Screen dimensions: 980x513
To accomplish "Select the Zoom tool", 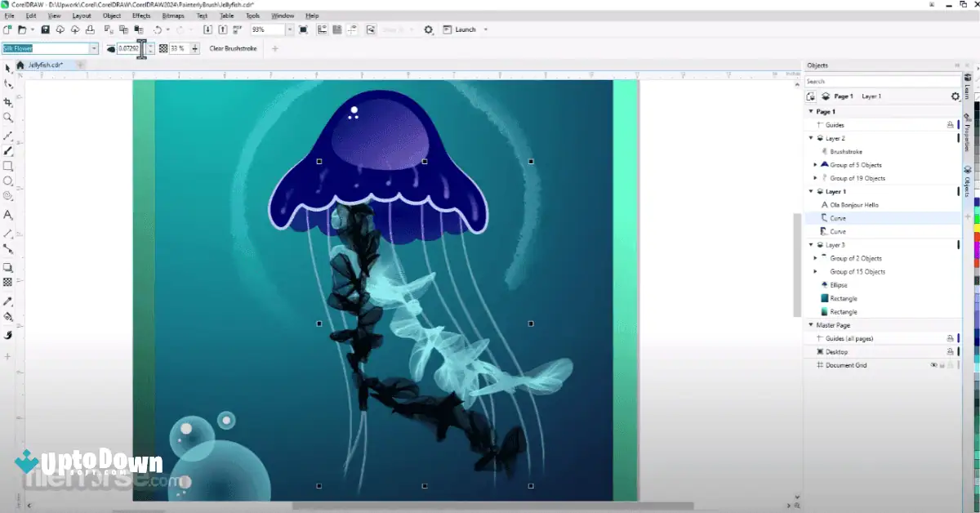I will point(8,118).
